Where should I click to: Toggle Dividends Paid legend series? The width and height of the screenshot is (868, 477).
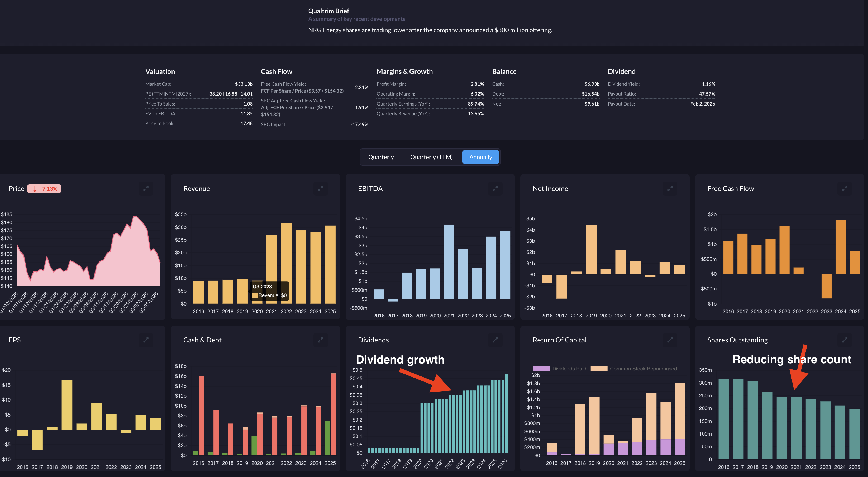560,369
